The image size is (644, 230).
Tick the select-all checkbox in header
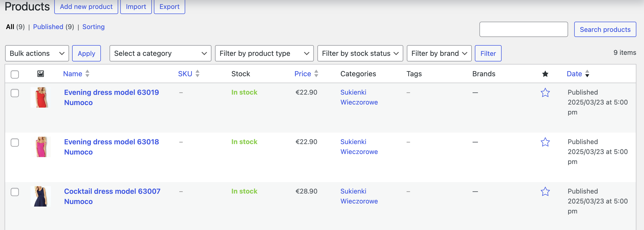[15, 74]
